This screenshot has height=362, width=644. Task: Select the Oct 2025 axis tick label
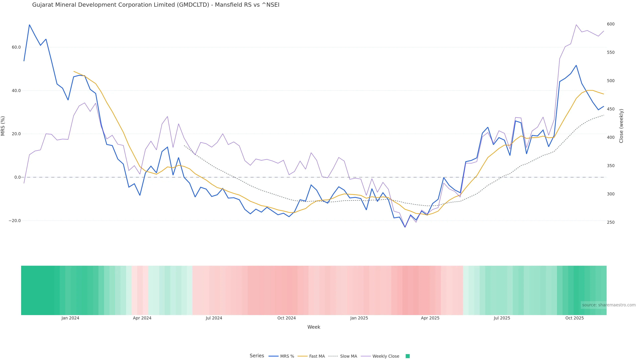coord(575,318)
